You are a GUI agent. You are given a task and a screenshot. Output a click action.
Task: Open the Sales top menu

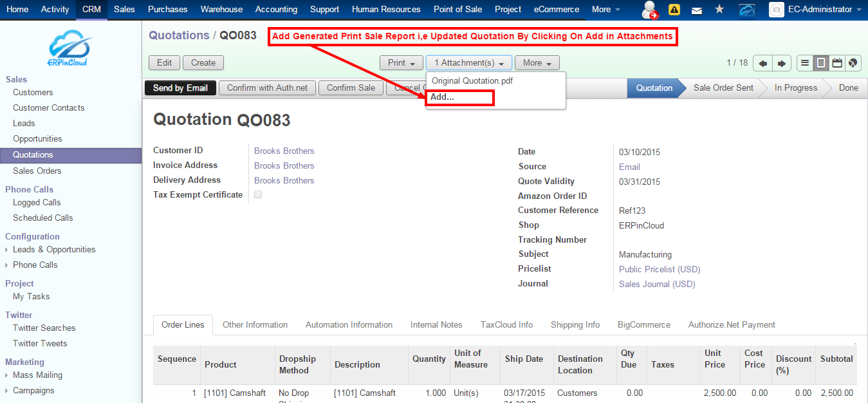(124, 10)
